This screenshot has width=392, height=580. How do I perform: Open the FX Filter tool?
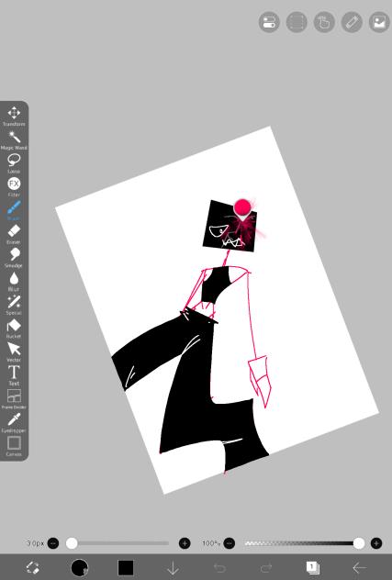click(x=14, y=187)
